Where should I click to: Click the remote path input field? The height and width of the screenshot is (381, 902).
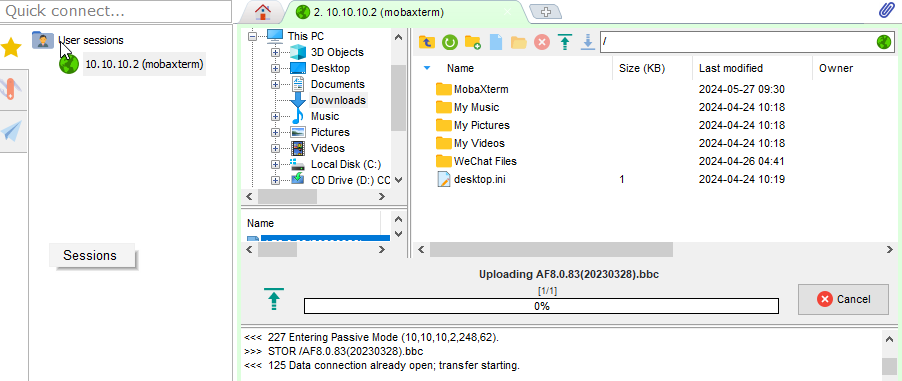point(737,42)
